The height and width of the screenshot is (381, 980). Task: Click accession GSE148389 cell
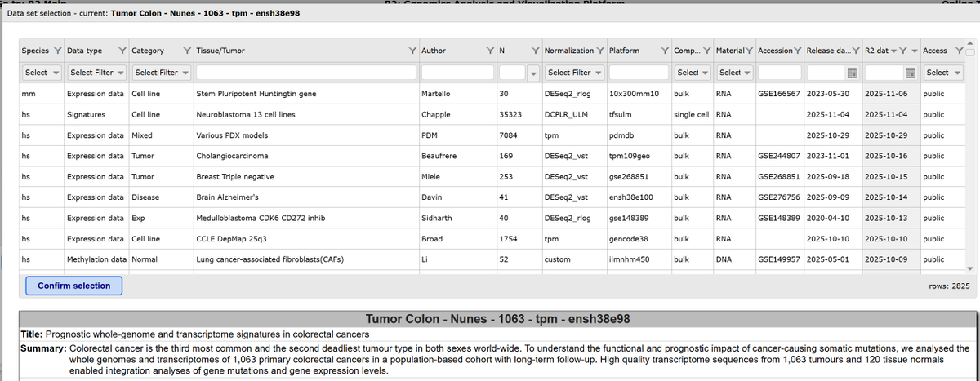(779, 218)
